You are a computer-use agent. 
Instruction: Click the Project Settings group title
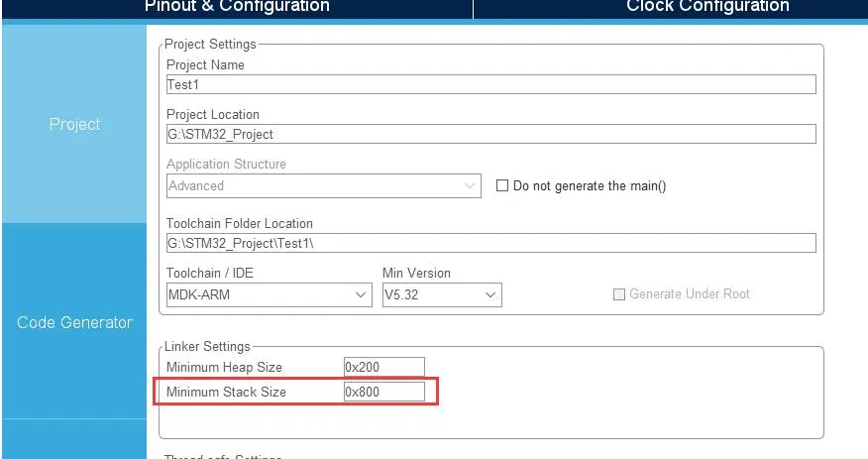[210, 44]
